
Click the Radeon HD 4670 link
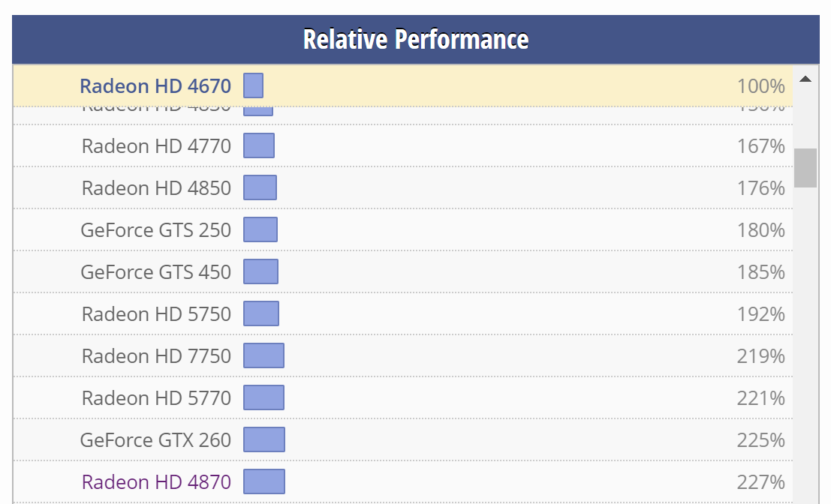155,85
